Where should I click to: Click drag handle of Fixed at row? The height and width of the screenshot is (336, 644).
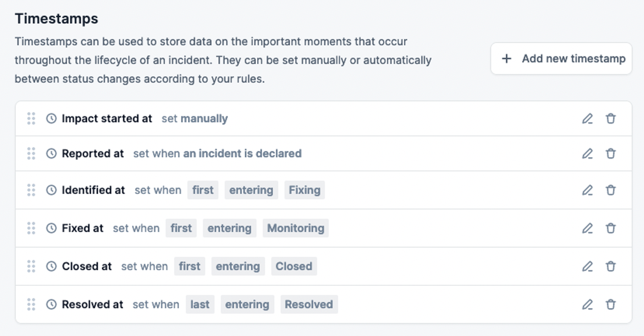pos(31,228)
